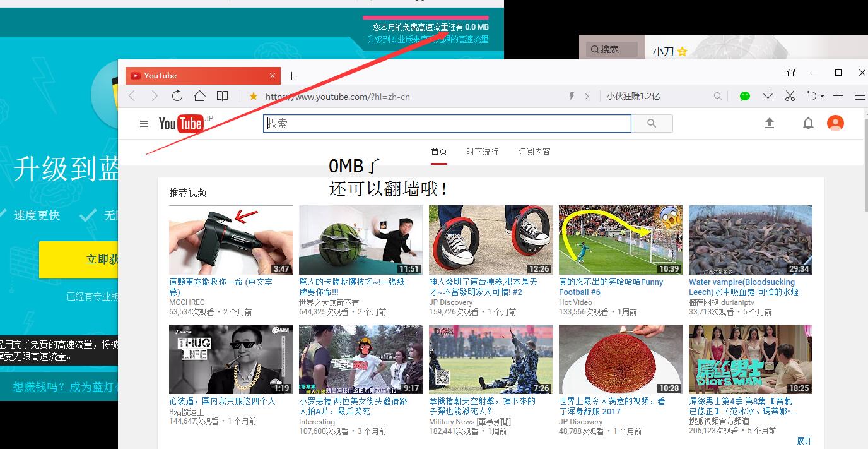Open the browser main menu icon
The image size is (868, 449).
point(860,96)
